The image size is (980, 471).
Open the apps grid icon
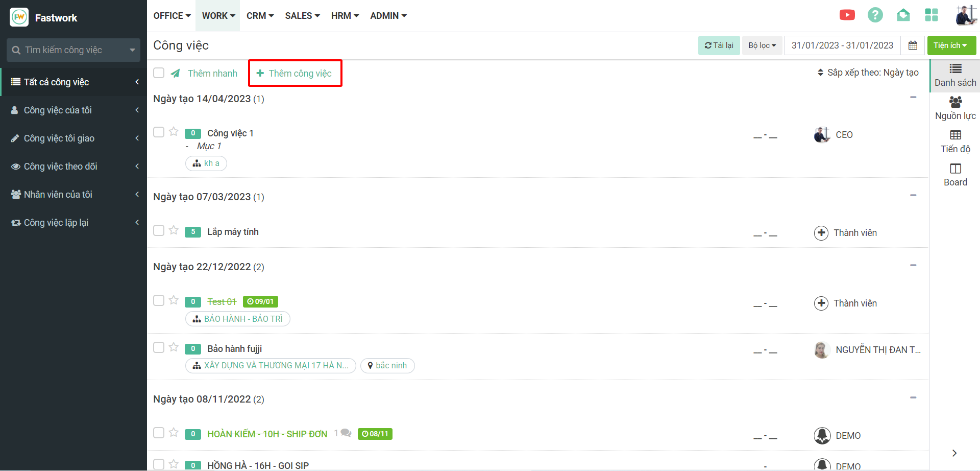[931, 15]
